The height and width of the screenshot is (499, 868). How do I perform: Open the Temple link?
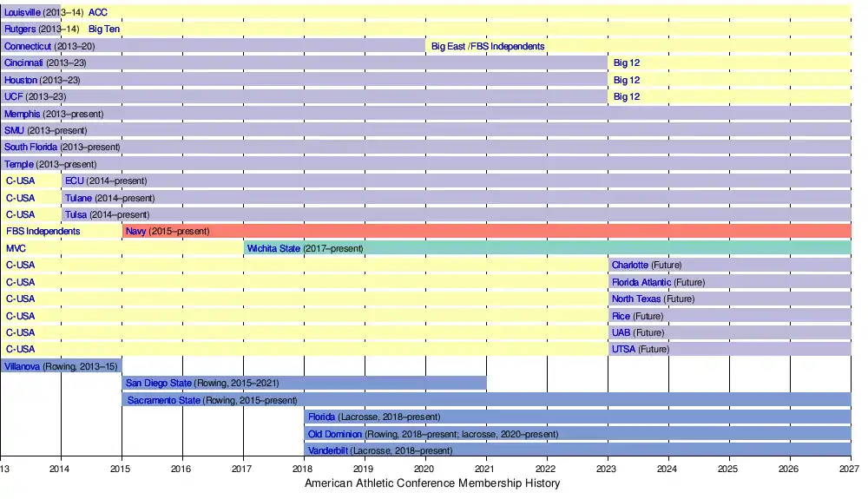click(19, 164)
